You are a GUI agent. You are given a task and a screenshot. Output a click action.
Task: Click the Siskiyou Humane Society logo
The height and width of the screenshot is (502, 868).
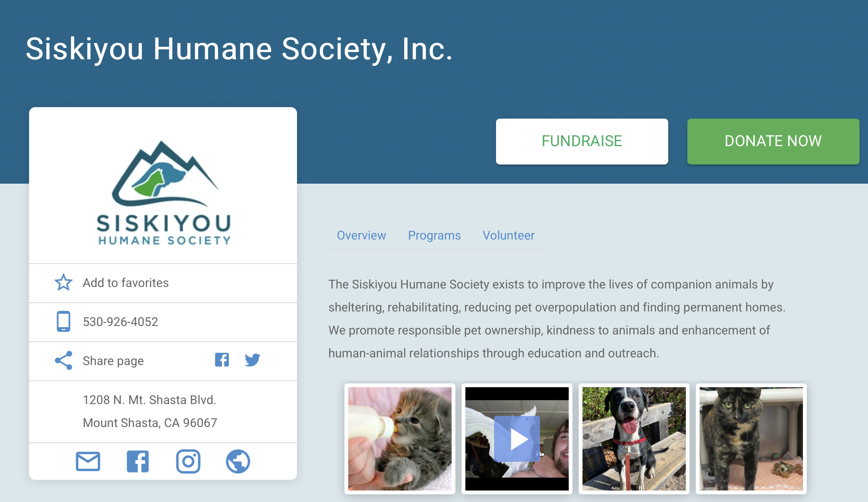click(x=164, y=193)
